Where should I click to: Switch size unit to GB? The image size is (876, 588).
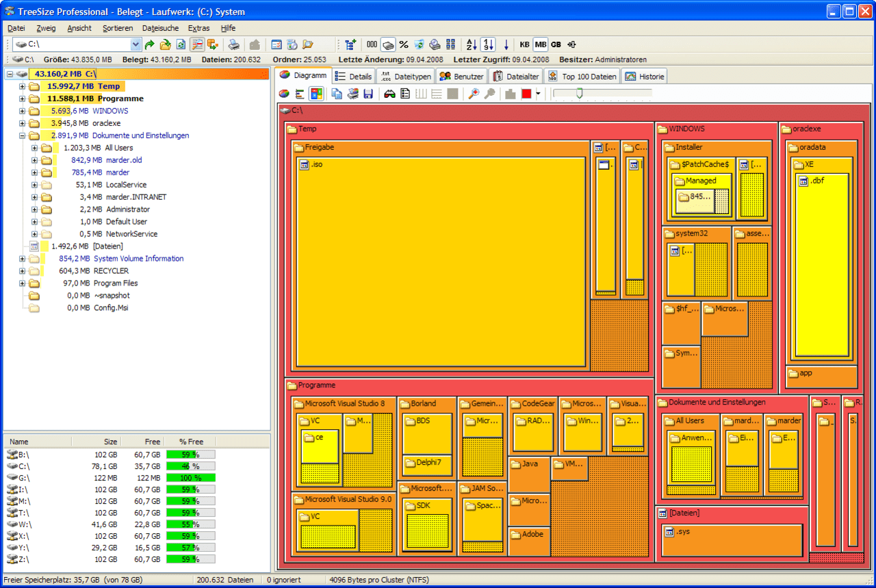pos(556,44)
